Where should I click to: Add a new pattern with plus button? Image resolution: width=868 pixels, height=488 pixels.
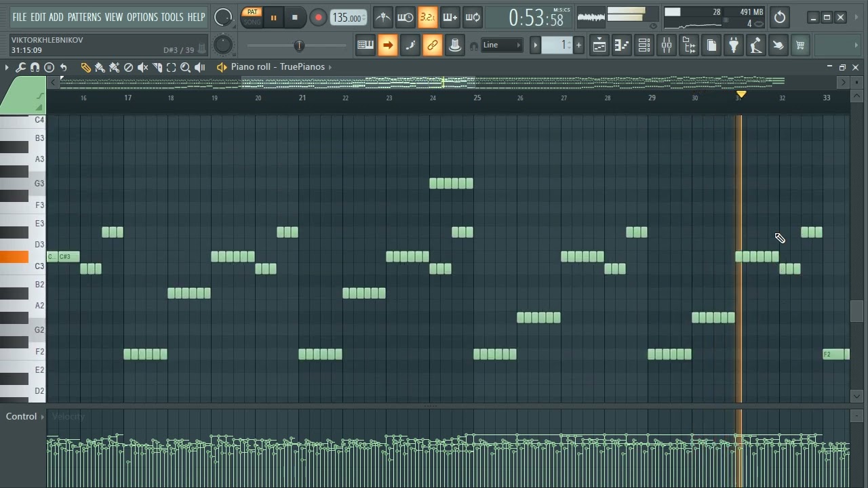point(578,45)
